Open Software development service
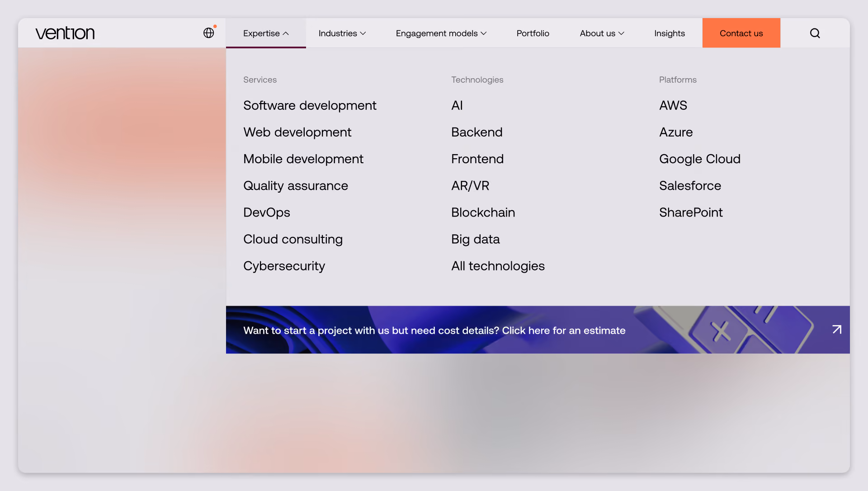Screen dimensions: 868x491 (310, 105)
